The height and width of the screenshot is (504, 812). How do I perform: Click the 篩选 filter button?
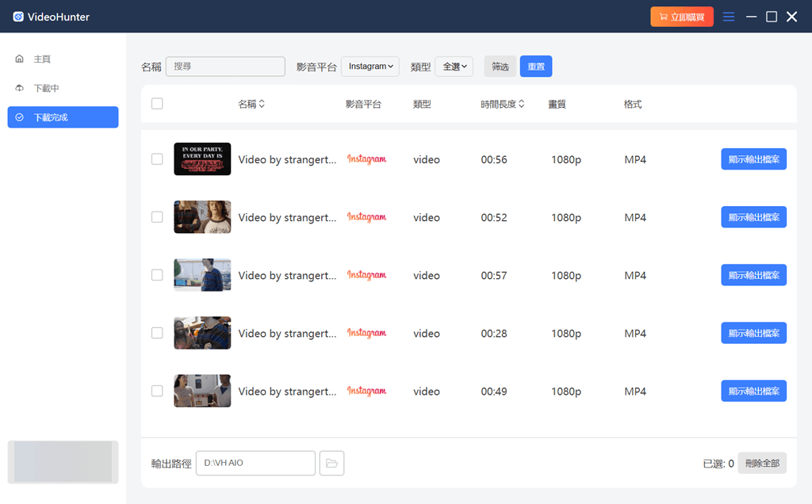coord(500,67)
